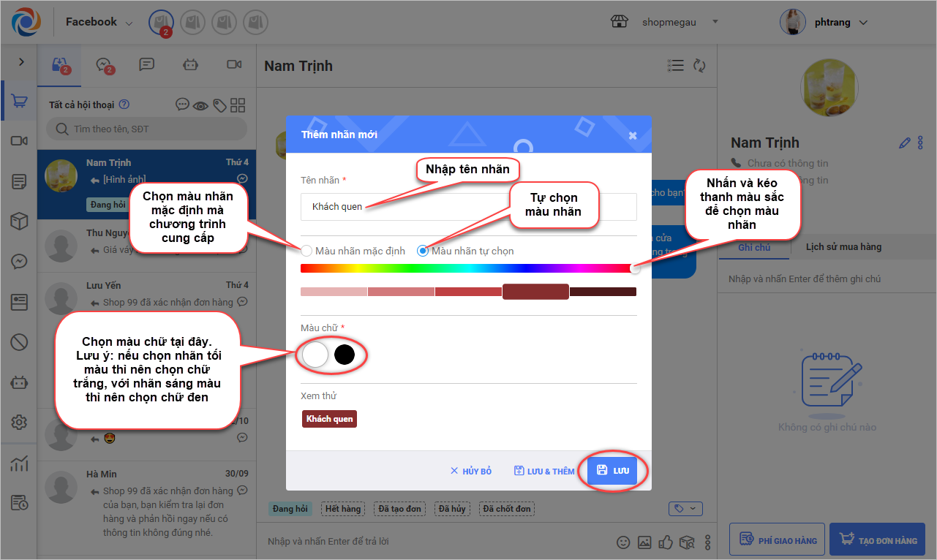Pick the white text color circle

coord(315,355)
